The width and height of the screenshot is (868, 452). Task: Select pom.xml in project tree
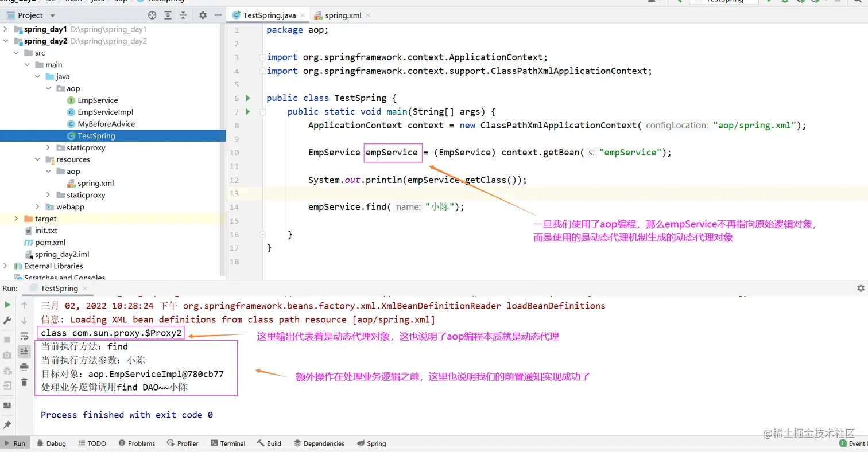[50, 243]
